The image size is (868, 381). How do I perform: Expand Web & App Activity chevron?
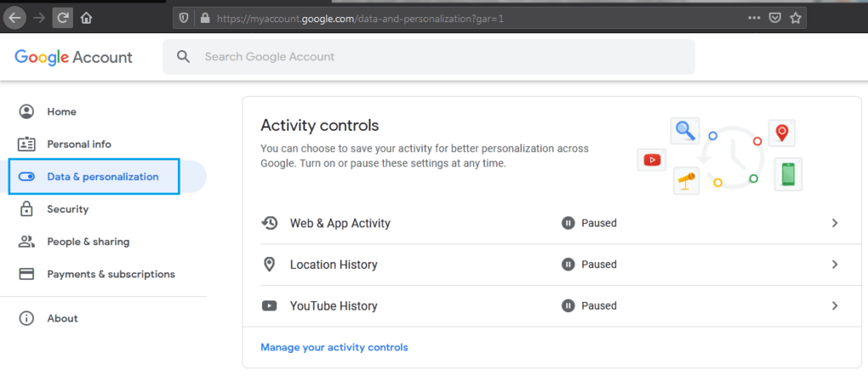(x=835, y=223)
